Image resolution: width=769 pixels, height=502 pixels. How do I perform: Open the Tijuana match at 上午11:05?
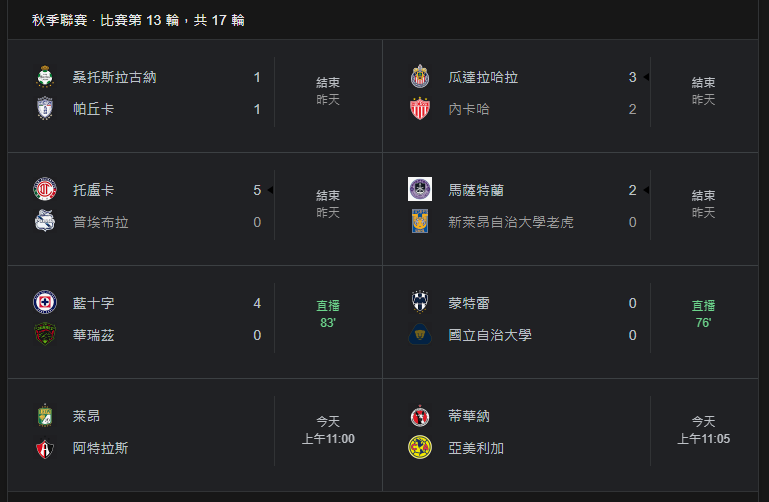point(570,435)
